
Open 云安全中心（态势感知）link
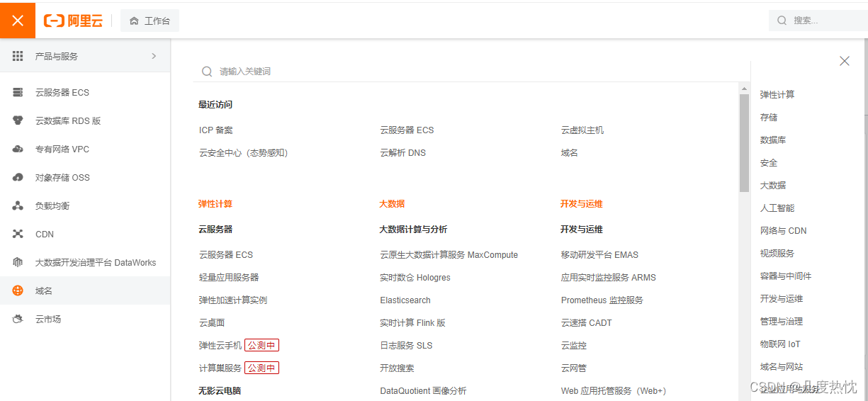tap(244, 153)
